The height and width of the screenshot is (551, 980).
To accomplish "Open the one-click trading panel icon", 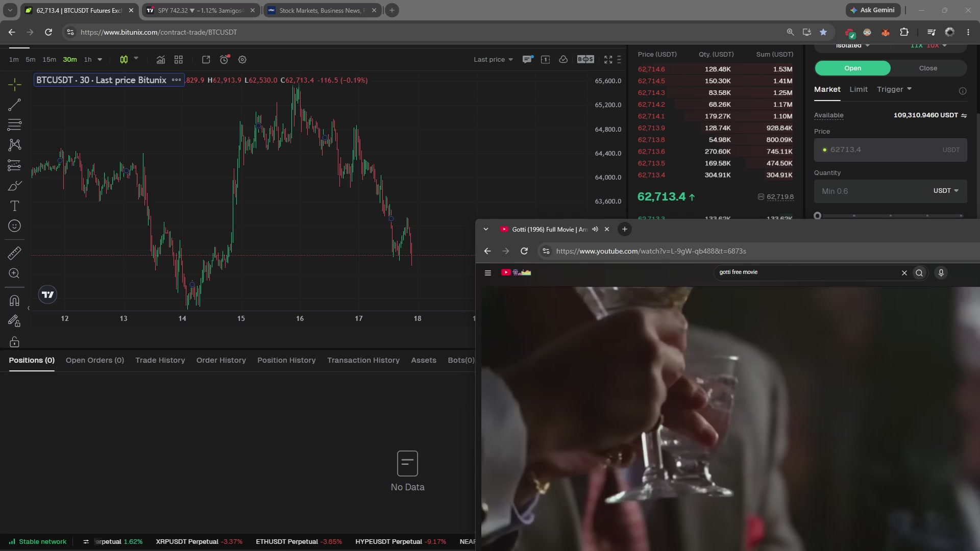I will (545, 60).
